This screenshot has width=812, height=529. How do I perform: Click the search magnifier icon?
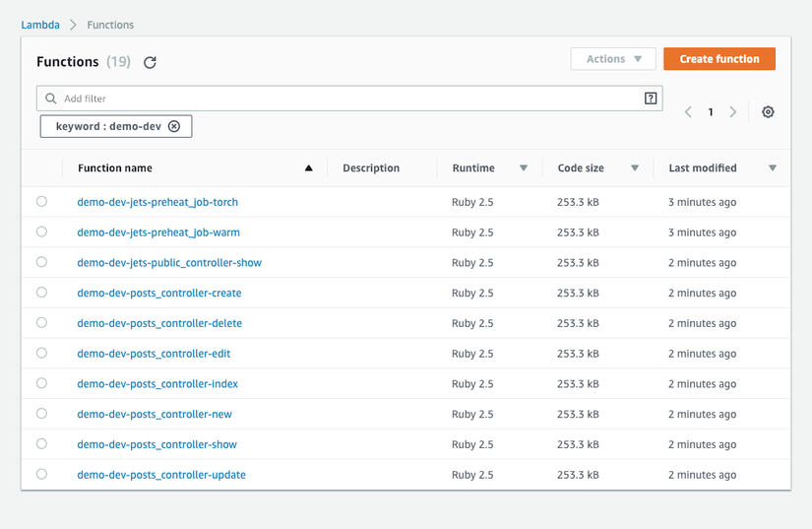point(51,99)
